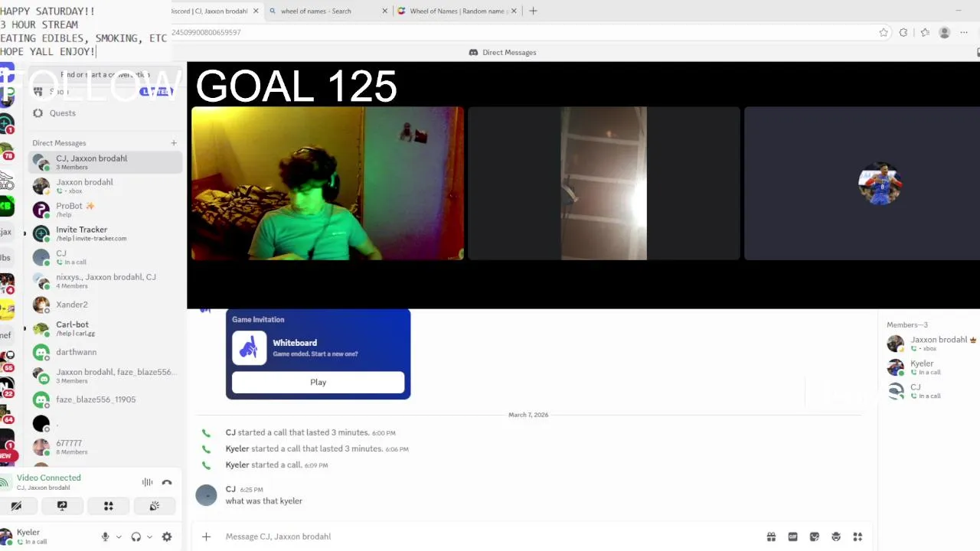Open the darthwann direct message
980x551 pixels.
click(x=105, y=352)
